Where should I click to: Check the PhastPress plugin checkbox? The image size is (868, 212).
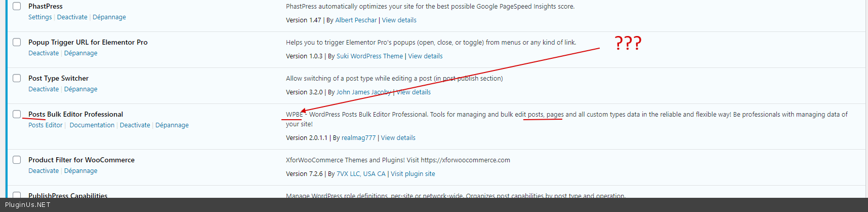[x=17, y=6]
